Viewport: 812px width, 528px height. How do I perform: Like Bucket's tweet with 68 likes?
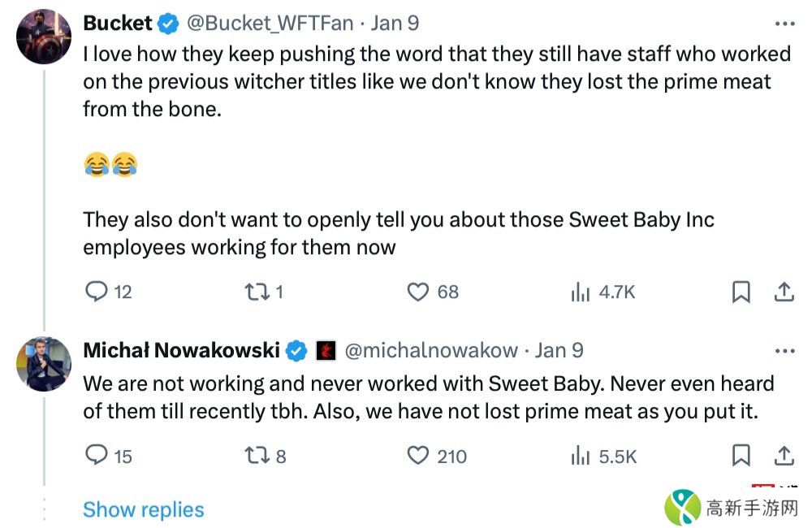[417, 292]
